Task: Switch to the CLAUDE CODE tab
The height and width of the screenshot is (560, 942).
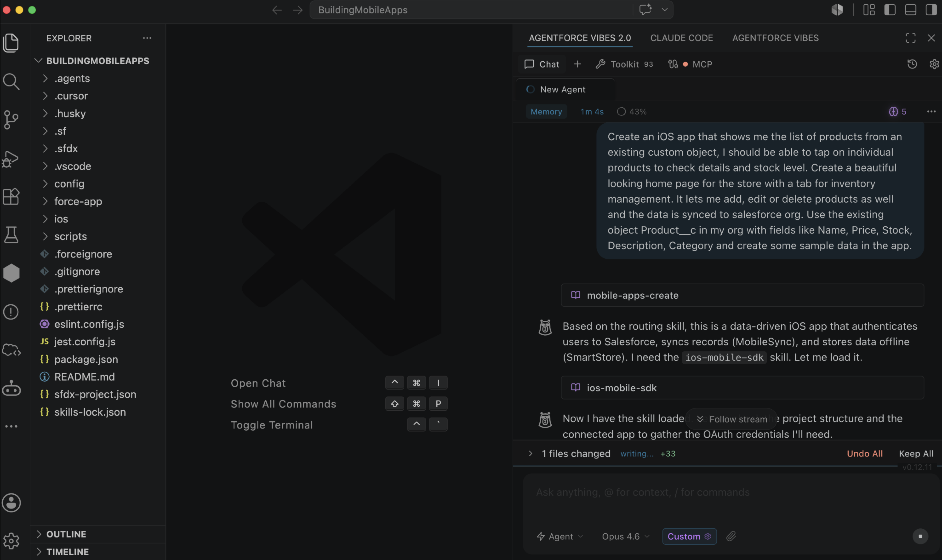Action: pyautogui.click(x=681, y=38)
